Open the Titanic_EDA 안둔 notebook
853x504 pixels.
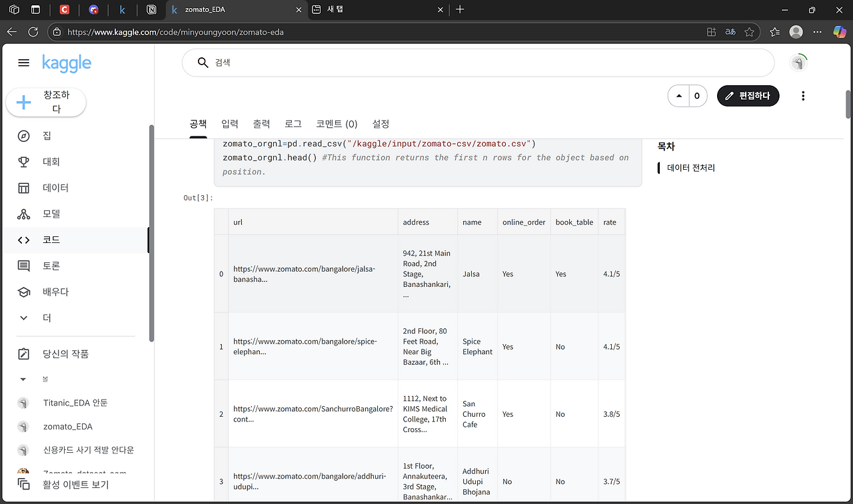pyautogui.click(x=75, y=403)
